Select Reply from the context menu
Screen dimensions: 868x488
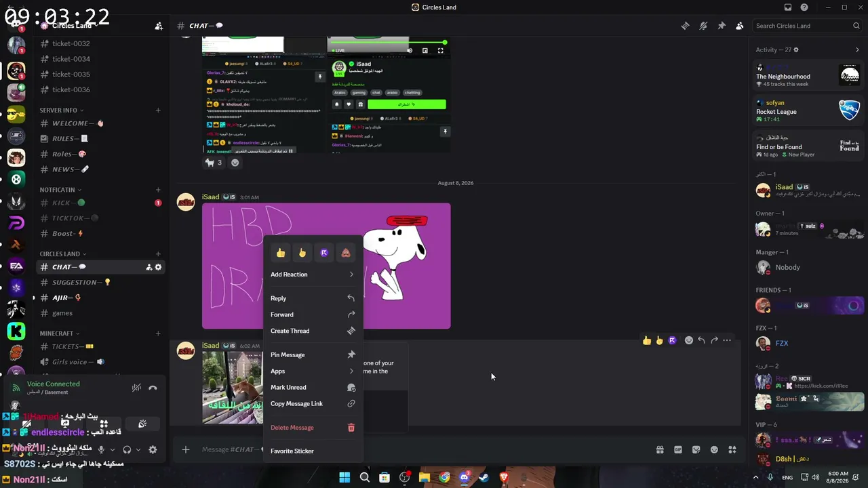click(x=313, y=298)
